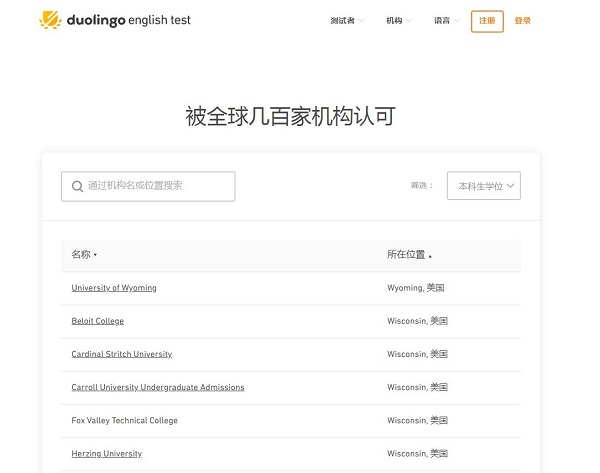Click the 登录 login link
This screenshot has height=473, width=600.
point(523,21)
